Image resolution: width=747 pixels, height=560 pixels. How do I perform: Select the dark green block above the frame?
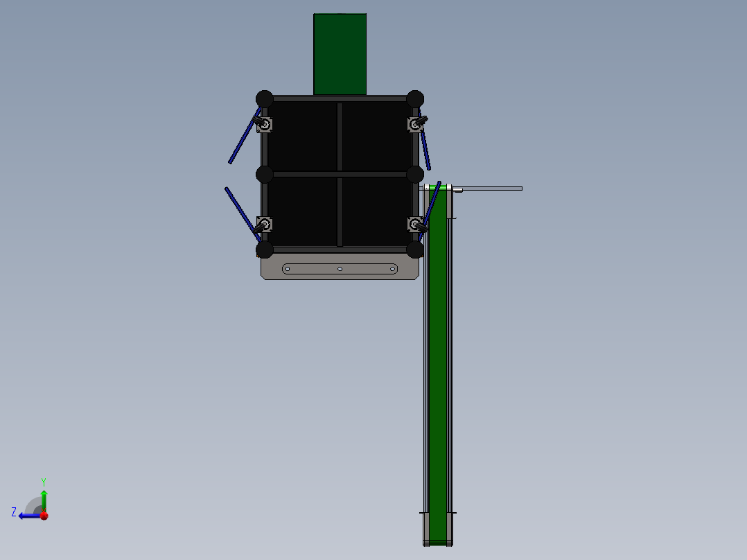pyautogui.click(x=340, y=54)
